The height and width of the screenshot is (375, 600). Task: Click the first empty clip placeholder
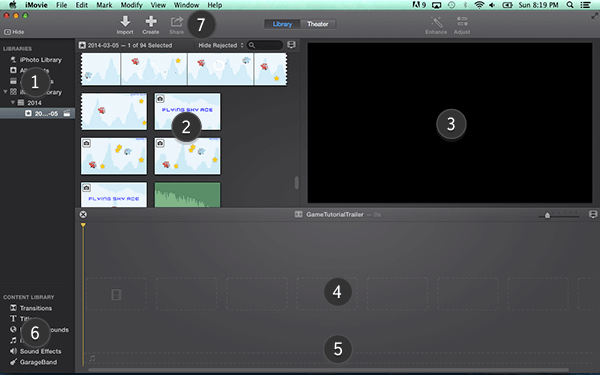point(116,294)
